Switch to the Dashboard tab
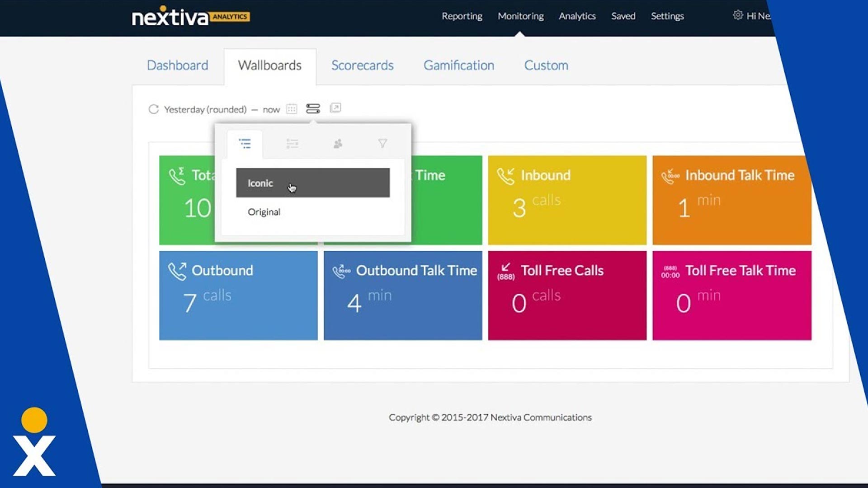The image size is (868, 488). click(x=178, y=66)
